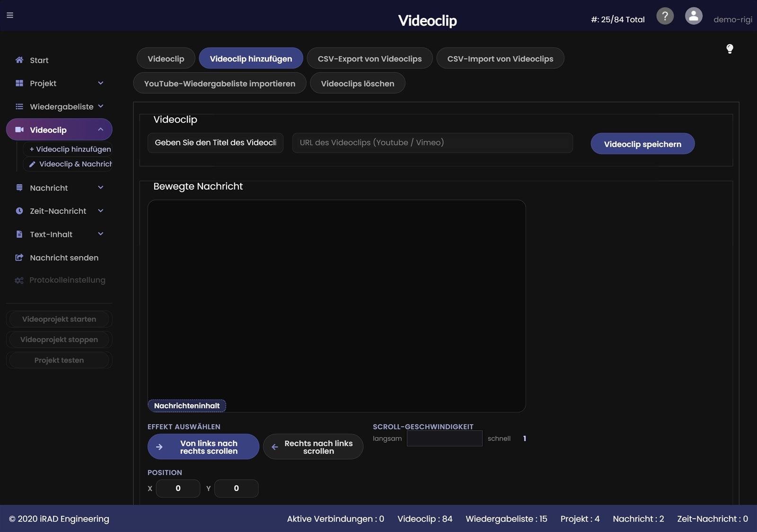Click the video clip title field
The height and width of the screenshot is (532, 757).
[215, 143]
